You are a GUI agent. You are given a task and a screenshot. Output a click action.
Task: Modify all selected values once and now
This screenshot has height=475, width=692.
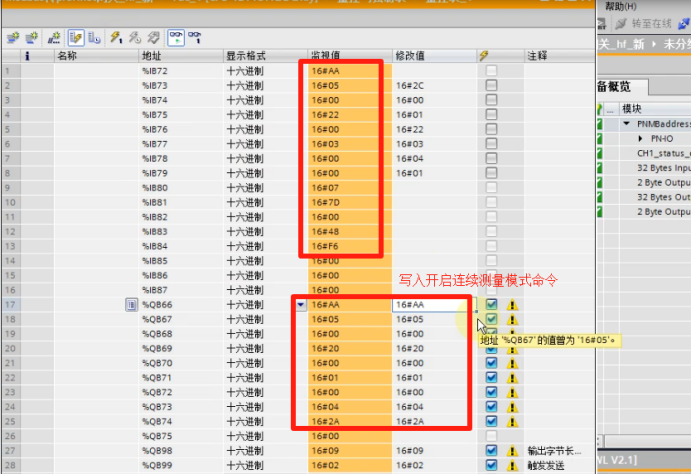tap(116, 38)
